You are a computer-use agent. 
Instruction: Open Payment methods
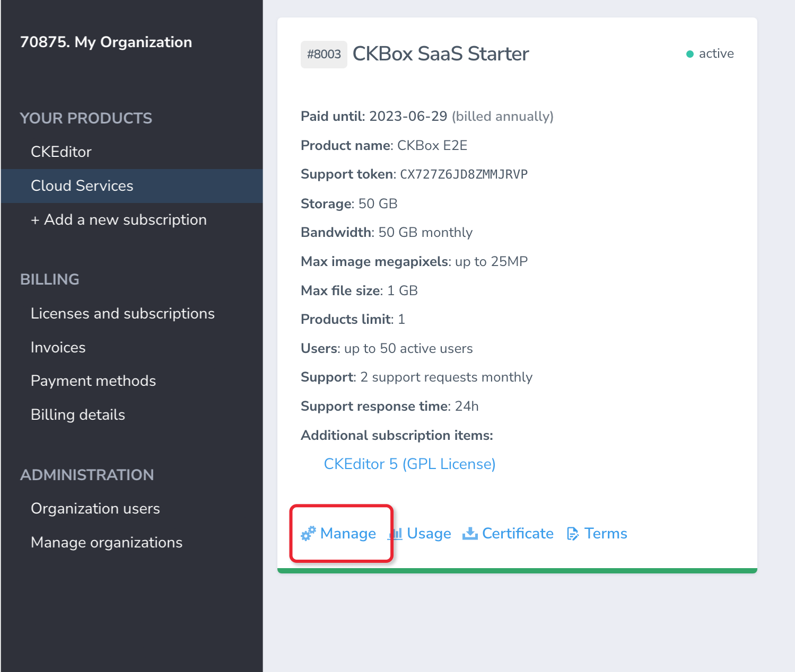click(x=93, y=381)
